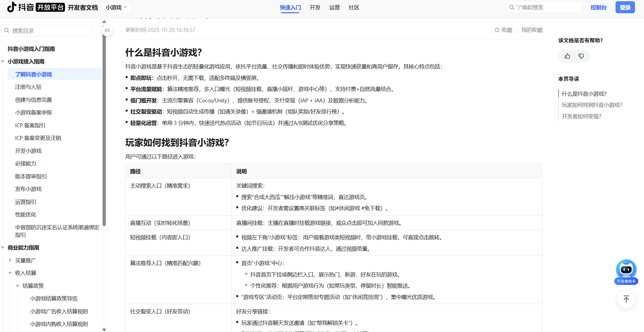Open the 小游戏 product dropdown
Image resolution: width=644 pixels, height=332 pixels.
pos(116,7)
